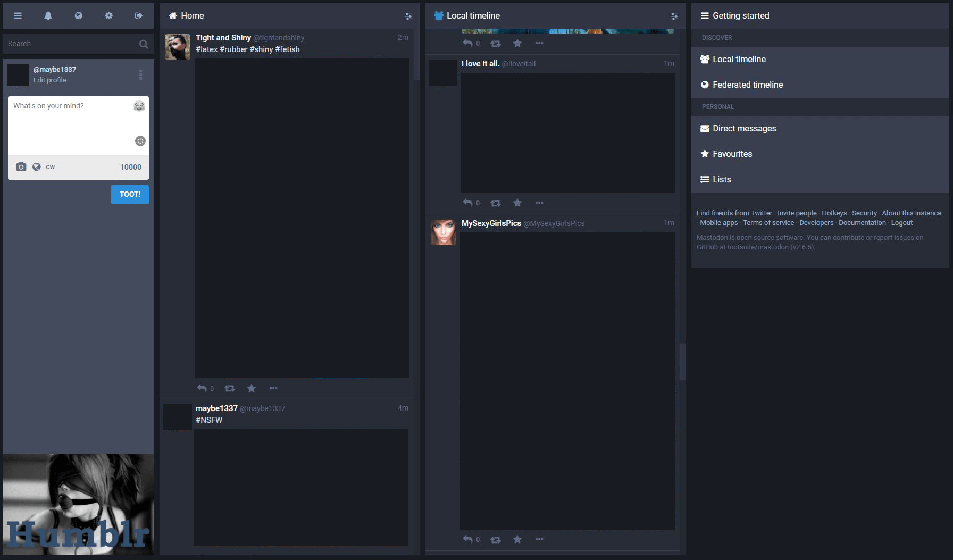Open Favourites list
Screen dimensions: 953x560
pyautogui.click(x=820, y=154)
